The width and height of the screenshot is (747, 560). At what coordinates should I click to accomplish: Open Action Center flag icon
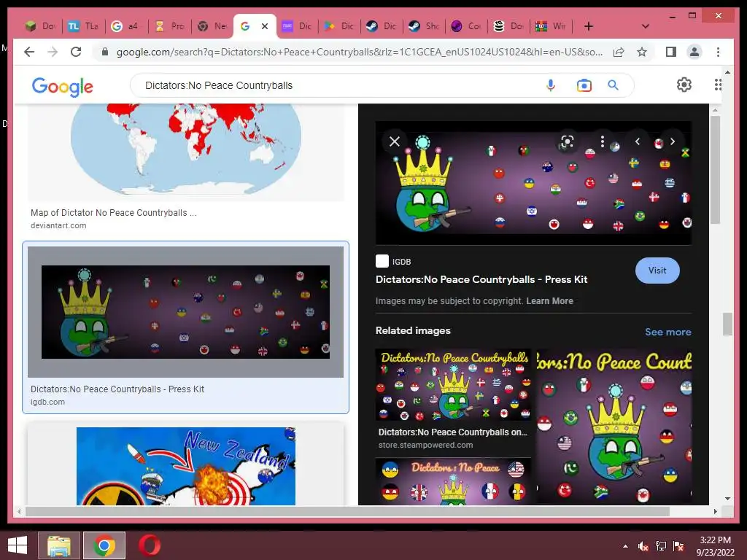pos(678,546)
